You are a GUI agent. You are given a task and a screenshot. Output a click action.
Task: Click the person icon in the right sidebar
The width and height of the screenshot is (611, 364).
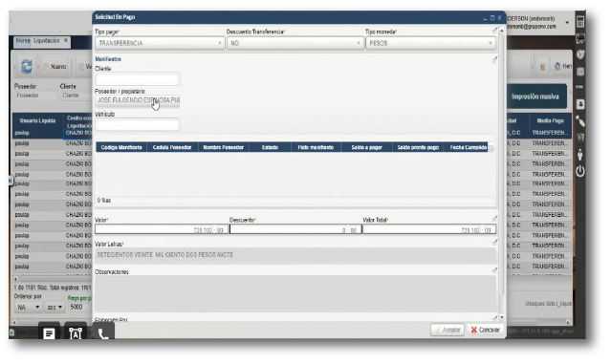pyautogui.click(x=580, y=155)
